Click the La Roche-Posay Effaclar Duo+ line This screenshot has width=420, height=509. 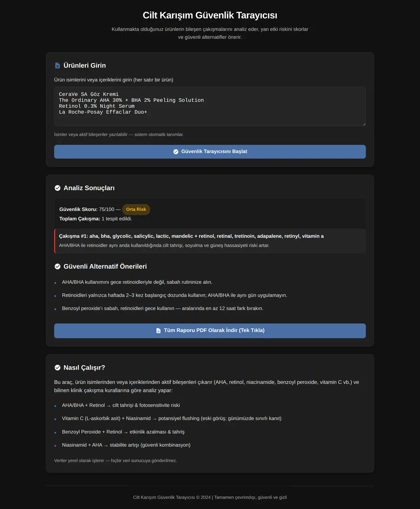[103, 112]
